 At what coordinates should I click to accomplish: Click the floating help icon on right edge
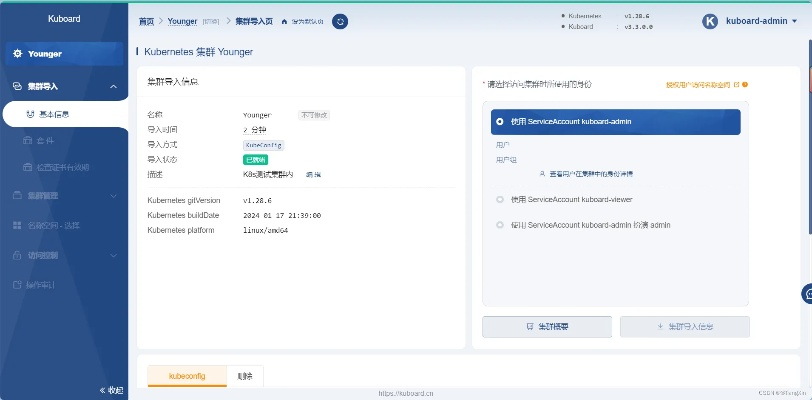806,293
